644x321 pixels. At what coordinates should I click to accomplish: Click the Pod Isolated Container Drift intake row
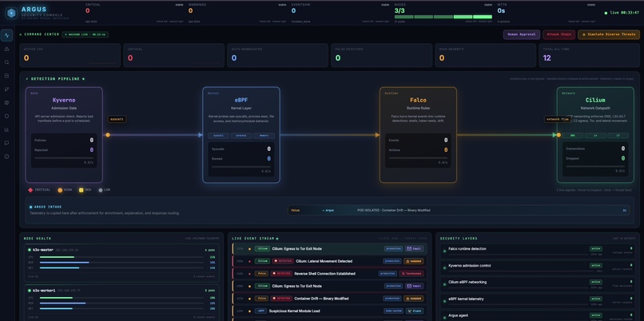(459, 210)
